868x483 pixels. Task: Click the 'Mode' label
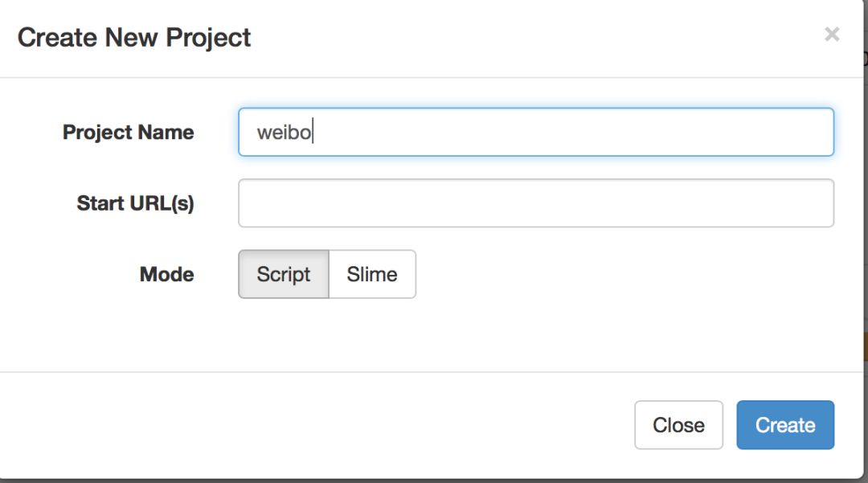point(166,274)
